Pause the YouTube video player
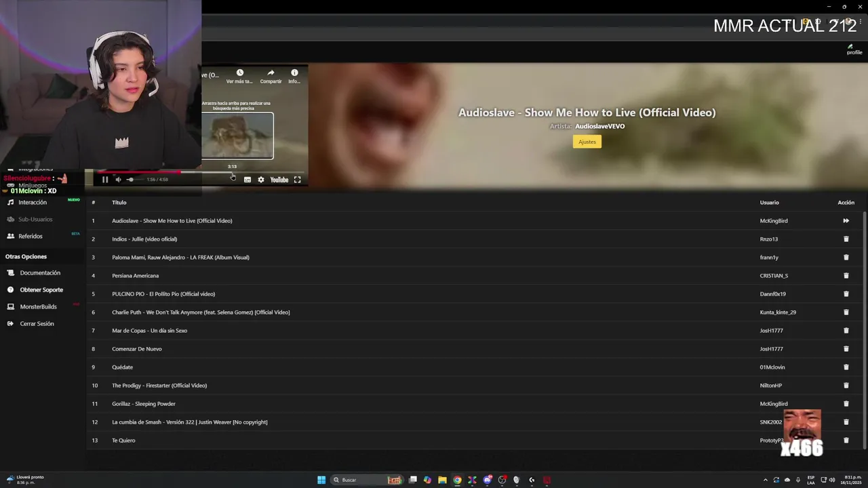868x488 pixels. [104, 180]
